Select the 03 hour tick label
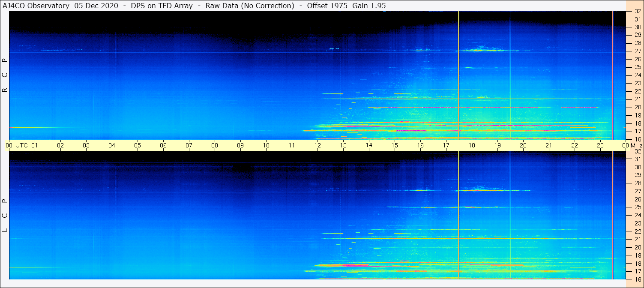Image resolution: width=644 pixels, height=288 pixels. 86,145
